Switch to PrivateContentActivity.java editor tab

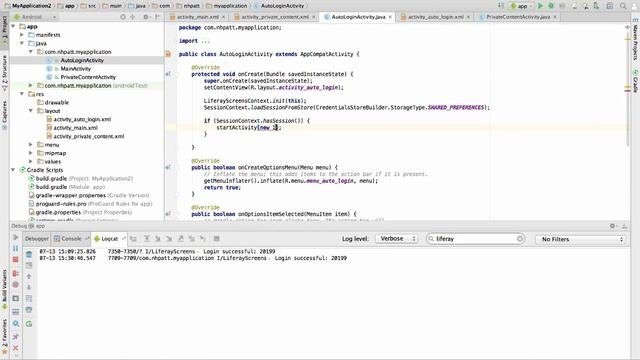click(x=518, y=17)
